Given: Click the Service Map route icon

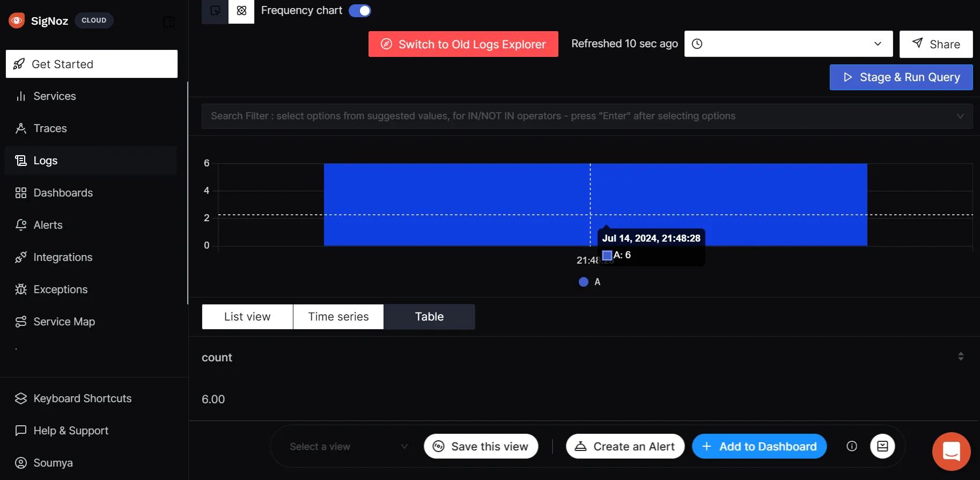Looking at the screenshot, I should 21,322.
